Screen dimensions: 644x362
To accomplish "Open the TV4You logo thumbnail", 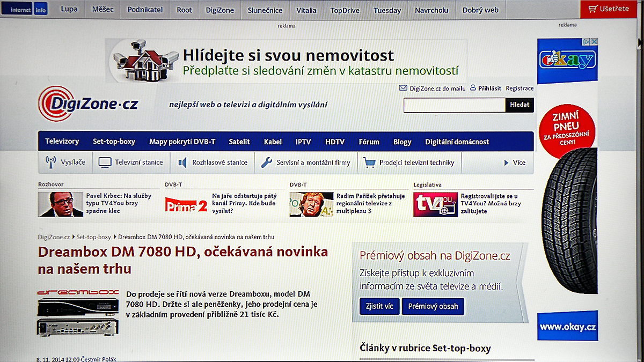I will click(435, 204).
